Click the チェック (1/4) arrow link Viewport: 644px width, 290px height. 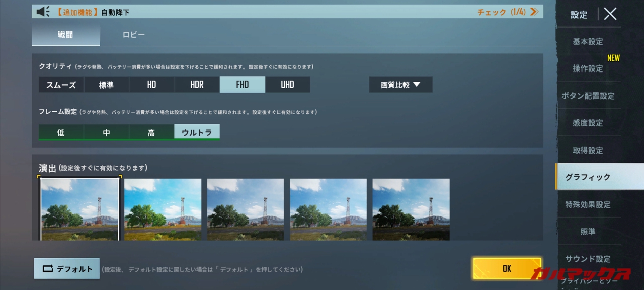(x=507, y=12)
